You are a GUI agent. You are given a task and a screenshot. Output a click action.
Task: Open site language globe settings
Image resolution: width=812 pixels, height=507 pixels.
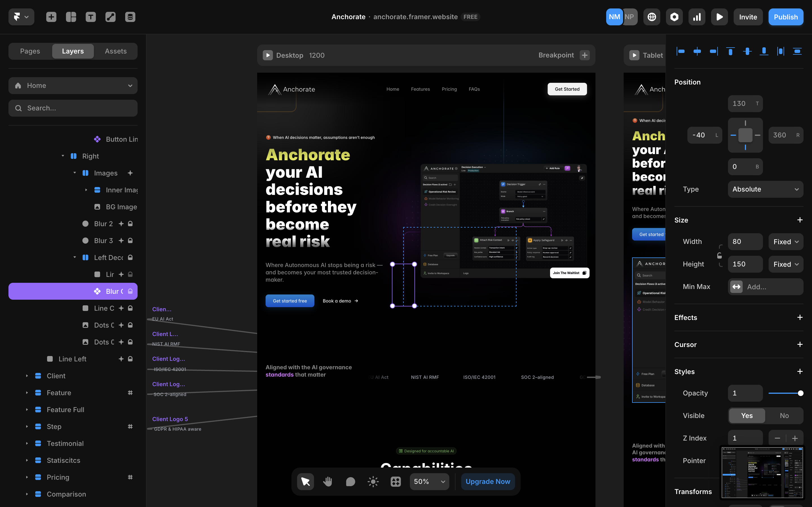652,17
